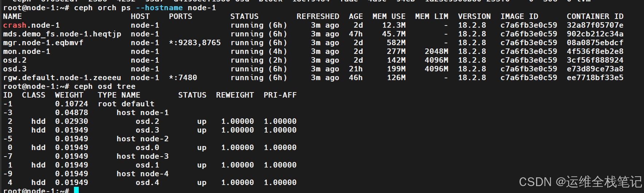Click the CLASS column header in osd tree
Image resolution: width=644 pixels, height=193 pixels.
pyautogui.click(x=34, y=95)
